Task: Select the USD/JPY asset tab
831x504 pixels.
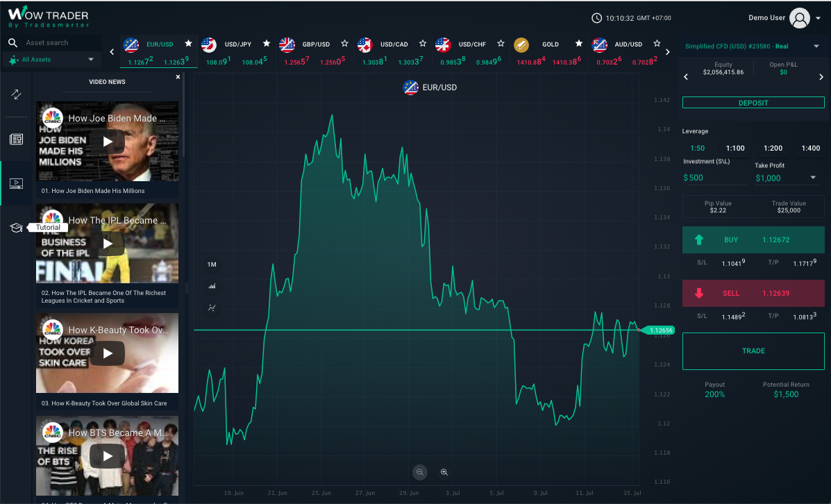Action: coord(237,51)
